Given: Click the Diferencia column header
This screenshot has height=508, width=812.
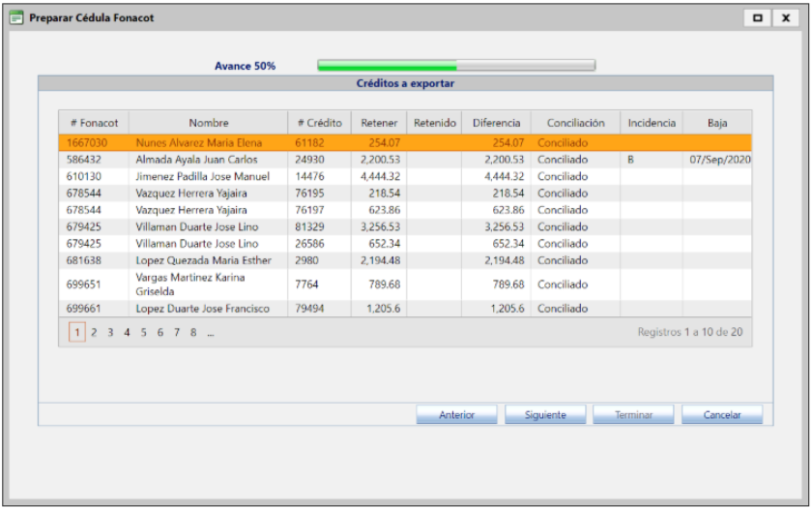Looking at the screenshot, I should [x=496, y=123].
